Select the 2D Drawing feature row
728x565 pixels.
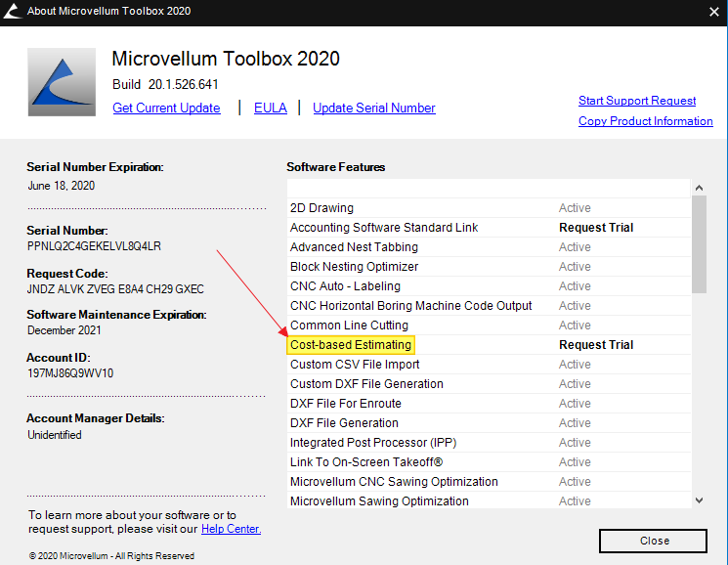coord(489,208)
